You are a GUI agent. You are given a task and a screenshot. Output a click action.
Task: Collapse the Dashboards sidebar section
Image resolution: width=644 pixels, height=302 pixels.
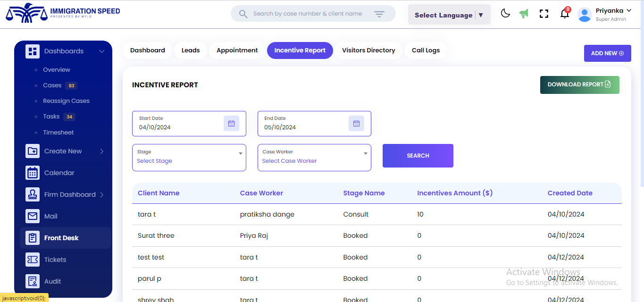pos(101,51)
